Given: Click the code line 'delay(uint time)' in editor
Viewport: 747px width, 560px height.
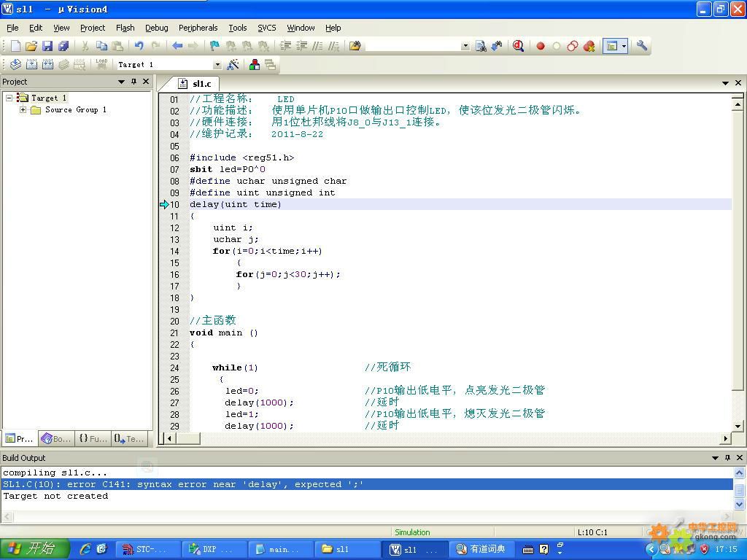Looking at the screenshot, I should [236, 204].
